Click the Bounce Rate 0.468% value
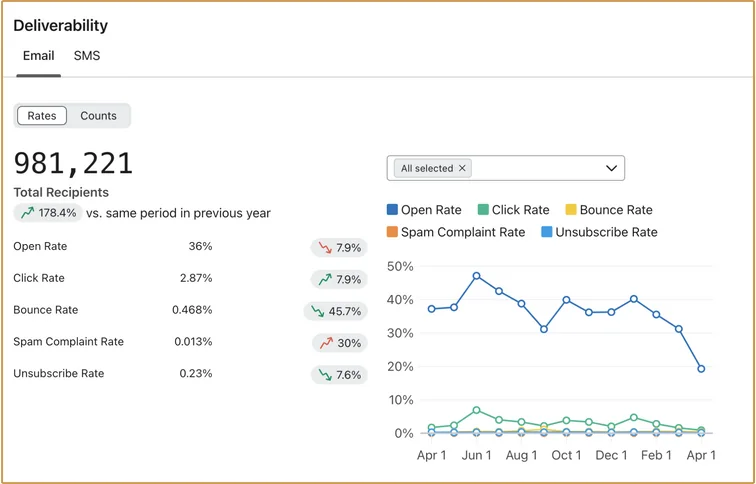Screen dimensions: 756x484 click(x=192, y=310)
